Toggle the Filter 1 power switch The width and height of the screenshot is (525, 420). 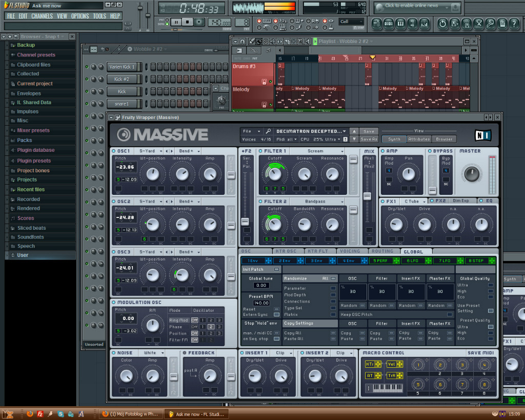(x=260, y=151)
